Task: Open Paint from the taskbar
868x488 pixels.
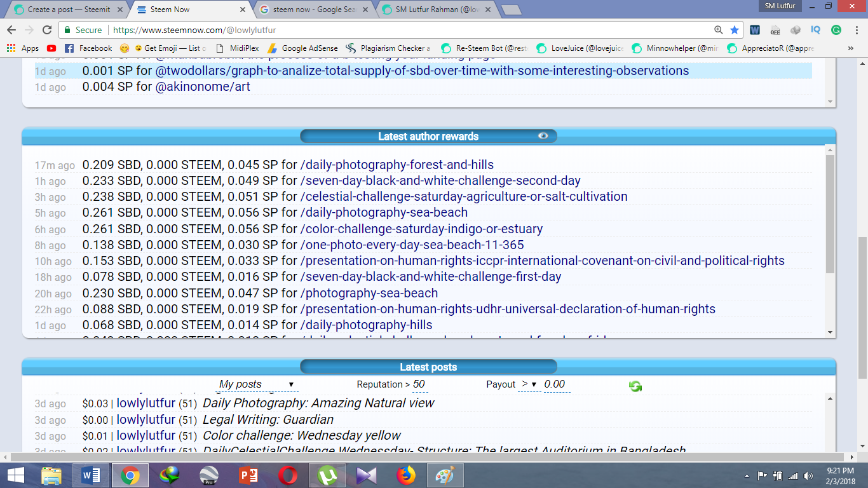Action: [445, 475]
